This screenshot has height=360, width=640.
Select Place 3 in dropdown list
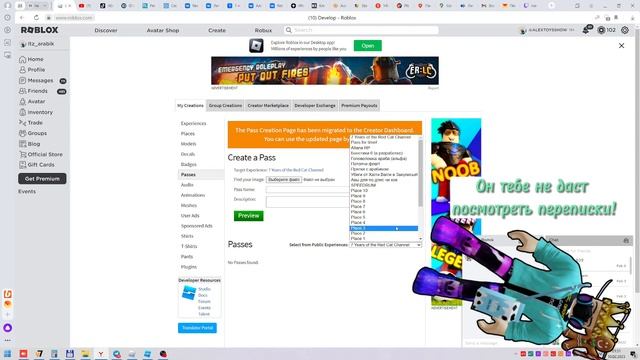point(384,228)
